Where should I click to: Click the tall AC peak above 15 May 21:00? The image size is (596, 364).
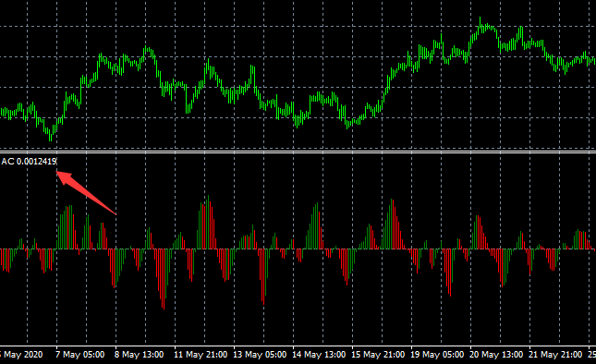392,224
